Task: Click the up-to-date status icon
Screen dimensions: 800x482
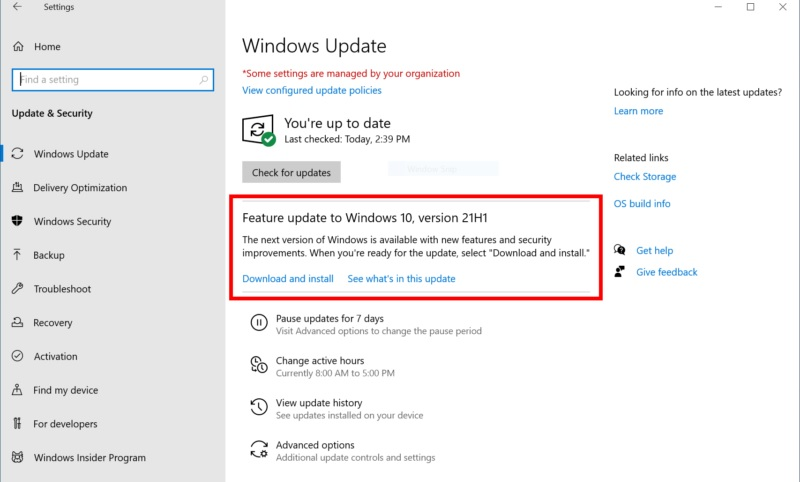Action: tap(259, 130)
